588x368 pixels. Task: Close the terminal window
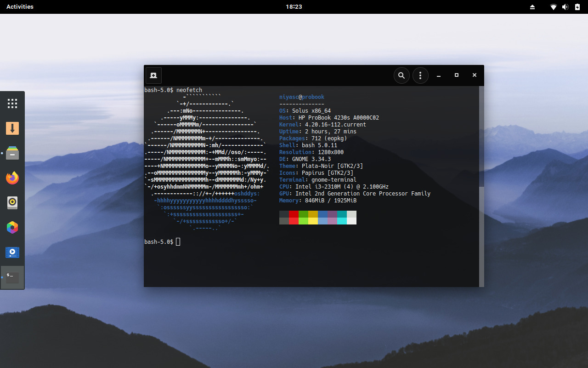475,75
